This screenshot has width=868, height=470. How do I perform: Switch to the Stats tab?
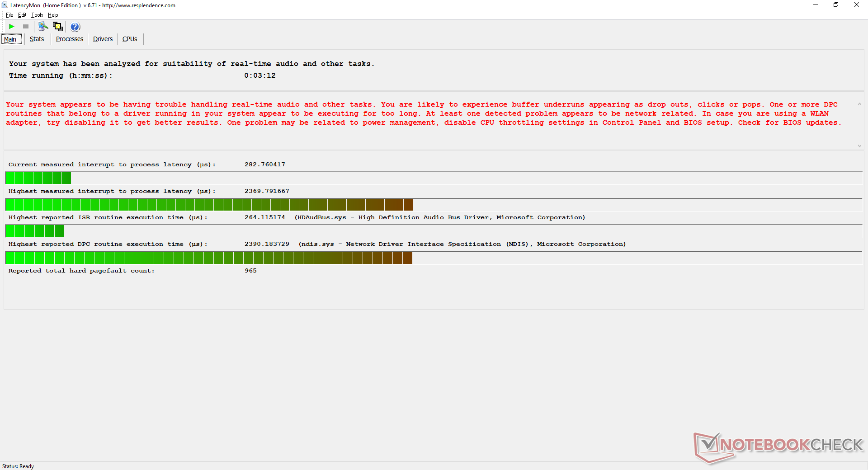(37, 39)
